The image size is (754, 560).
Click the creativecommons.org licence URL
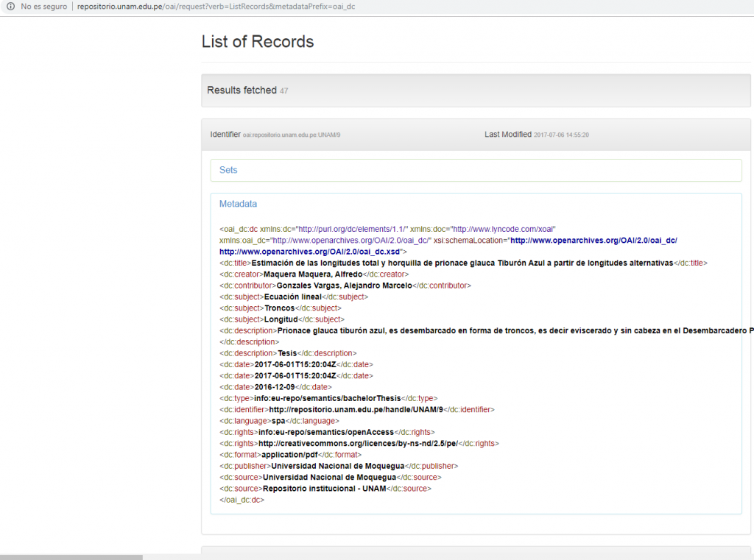pyautogui.click(x=358, y=443)
